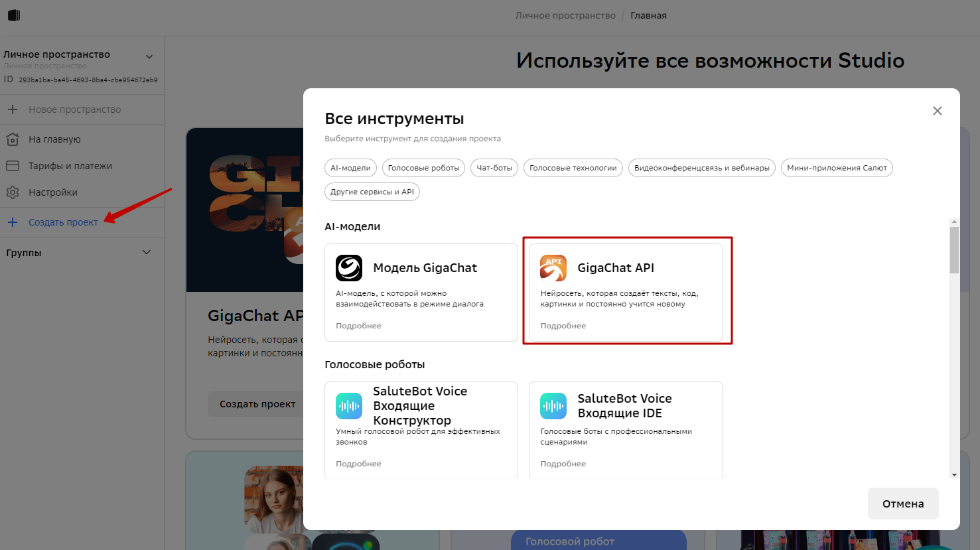The image size is (980, 550).
Task: Click the SaluteBot Voice Конструктор waveform icon
Action: tap(349, 406)
